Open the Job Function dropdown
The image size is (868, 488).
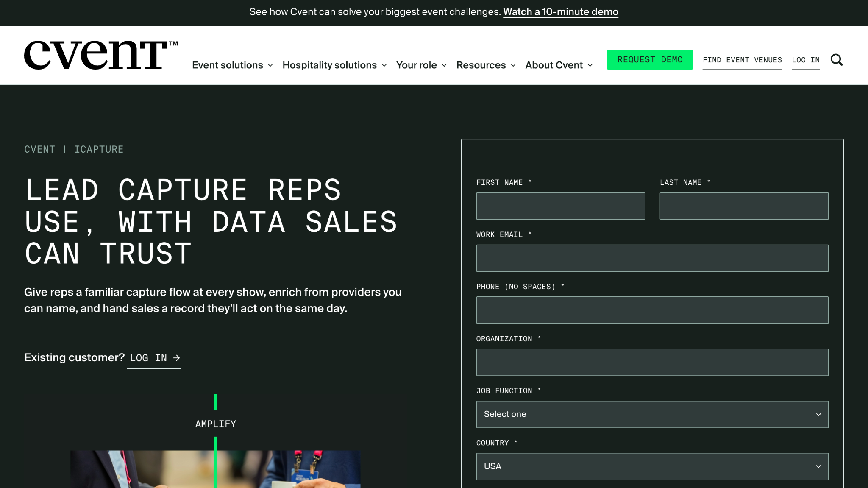652,414
